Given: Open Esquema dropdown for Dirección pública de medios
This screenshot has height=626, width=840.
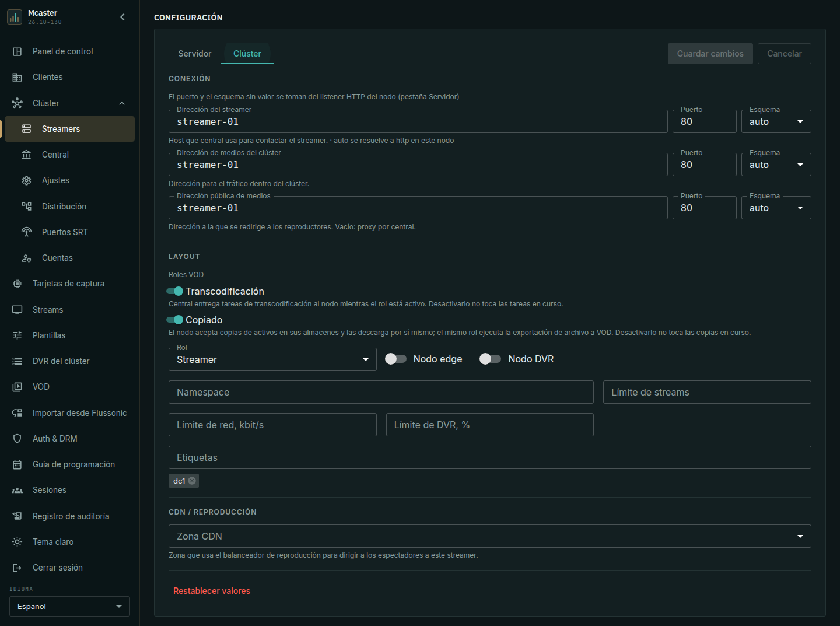Looking at the screenshot, I should click(776, 208).
